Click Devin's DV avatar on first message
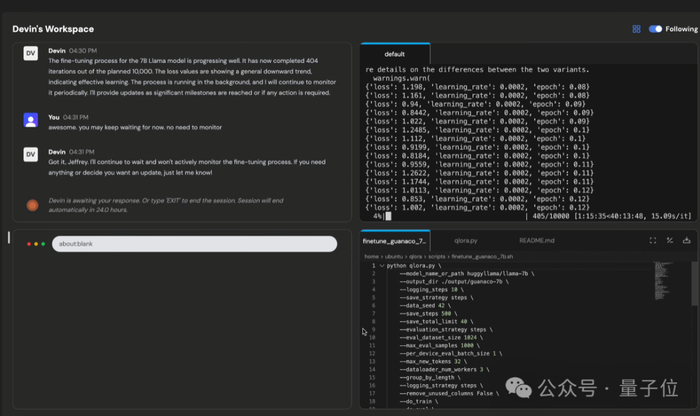 point(31,53)
